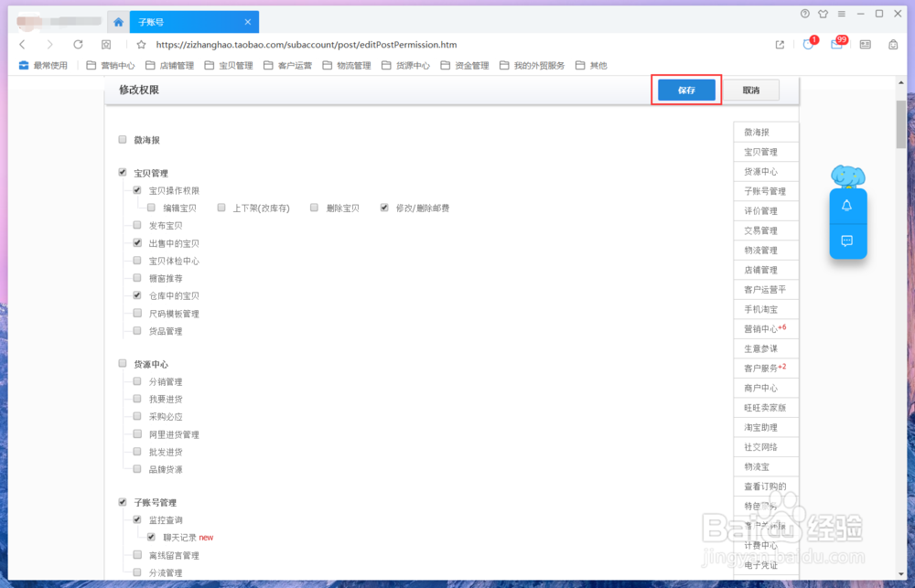Image resolution: width=915 pixels, height=588 pixels.
Task: Jump to 旺旺卖家版 in side menu
Action: (x=765, y=408)
